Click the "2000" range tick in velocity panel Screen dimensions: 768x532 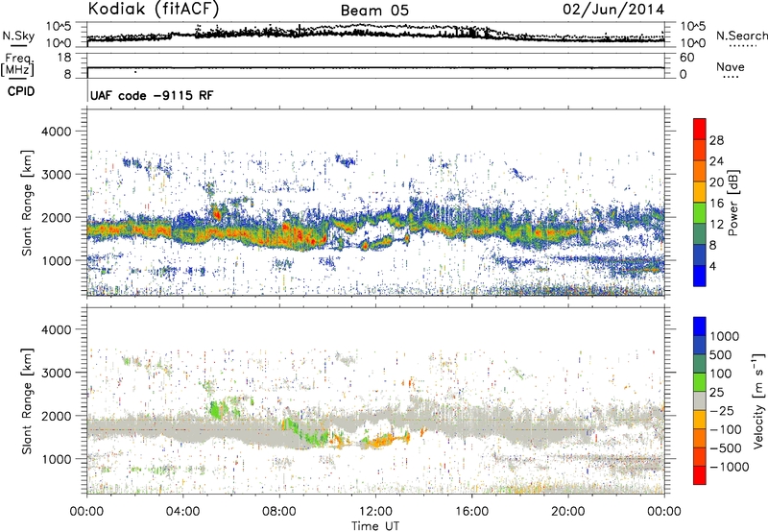[56, 416]
